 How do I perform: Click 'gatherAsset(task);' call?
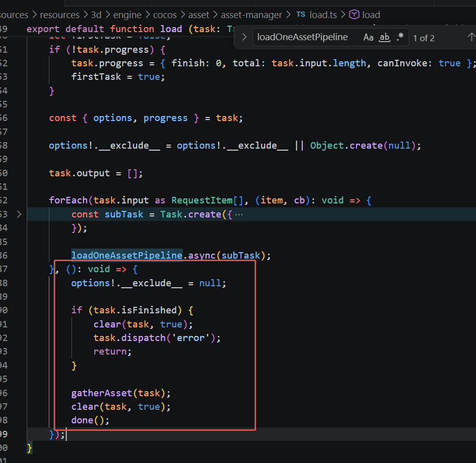pyautogui.click(x=121, y=393)
